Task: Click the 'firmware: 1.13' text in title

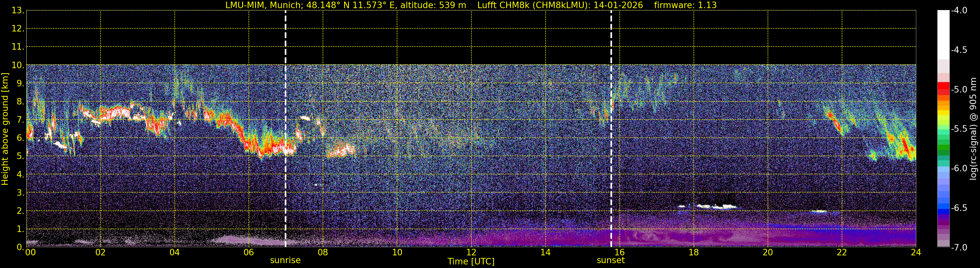Action: click(x=685, y=5)
